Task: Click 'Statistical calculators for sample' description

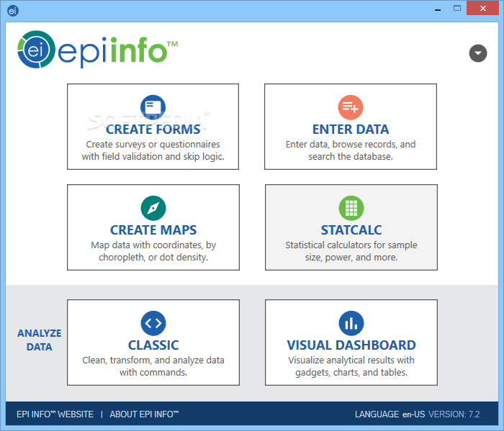Action: click(x=351, y=251)
